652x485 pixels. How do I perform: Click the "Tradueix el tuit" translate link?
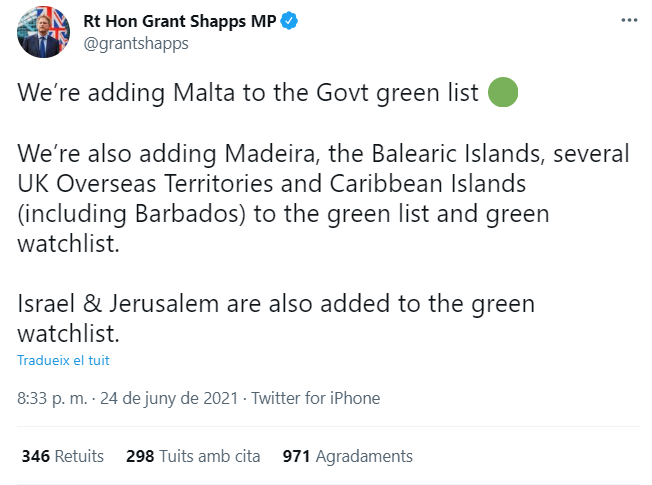[x=63, y=360]
